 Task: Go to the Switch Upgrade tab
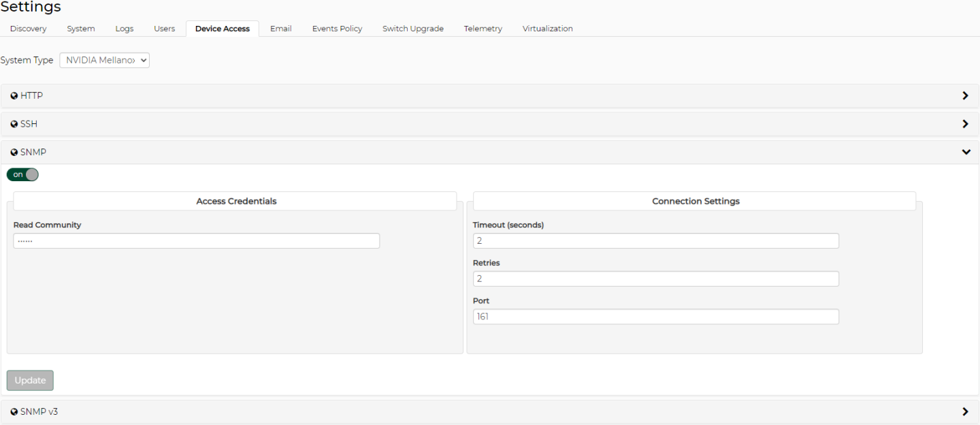tap(412, 29)
